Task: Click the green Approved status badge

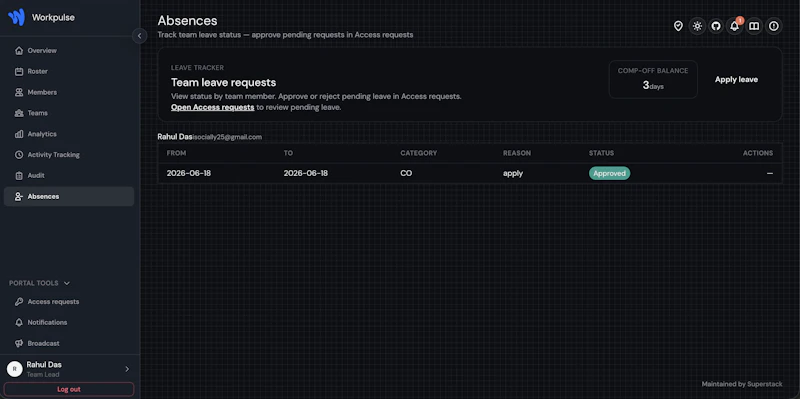Action: tap(610, 173)
